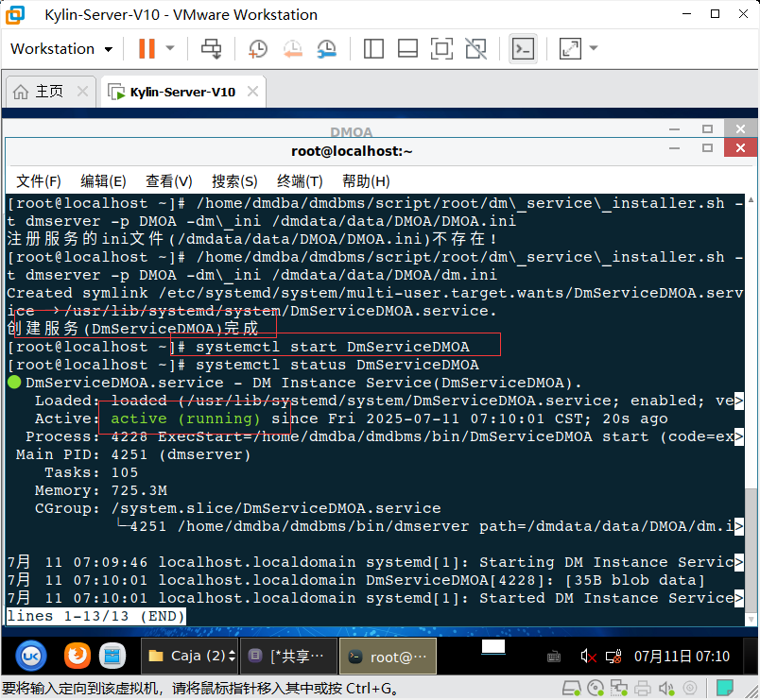
Task: Revert the virtual machine to its snapshot
Action: click(x=293, y=49)
